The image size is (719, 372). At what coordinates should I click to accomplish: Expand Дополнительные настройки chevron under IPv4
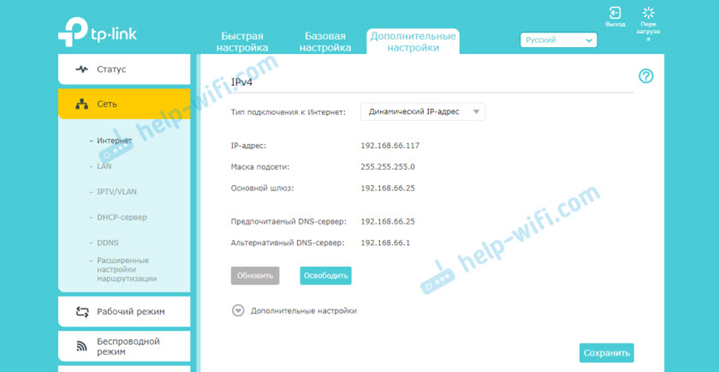point(238,311)
